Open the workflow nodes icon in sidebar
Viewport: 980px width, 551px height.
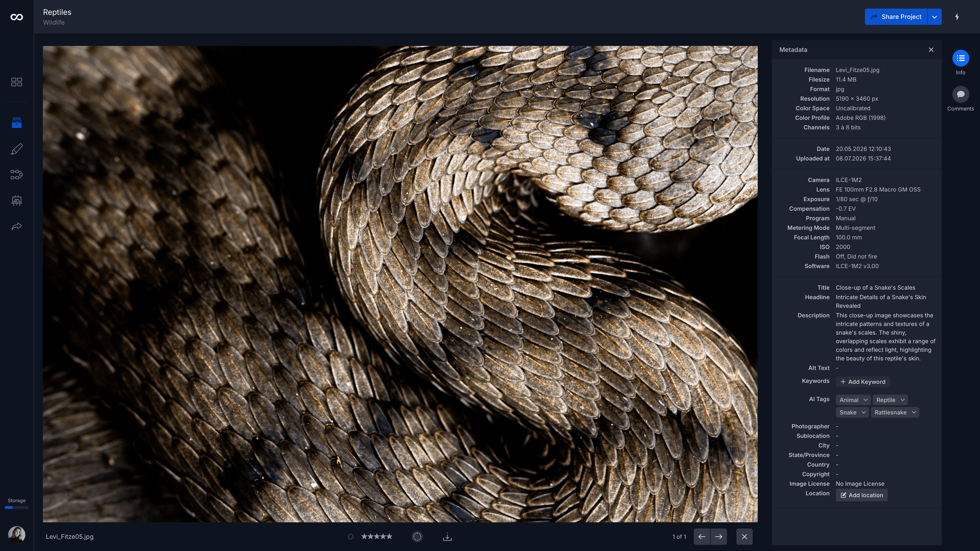point(17,175)
